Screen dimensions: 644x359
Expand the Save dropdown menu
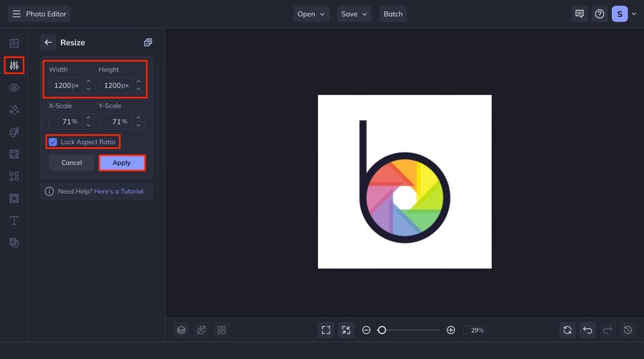pos(354,14)
